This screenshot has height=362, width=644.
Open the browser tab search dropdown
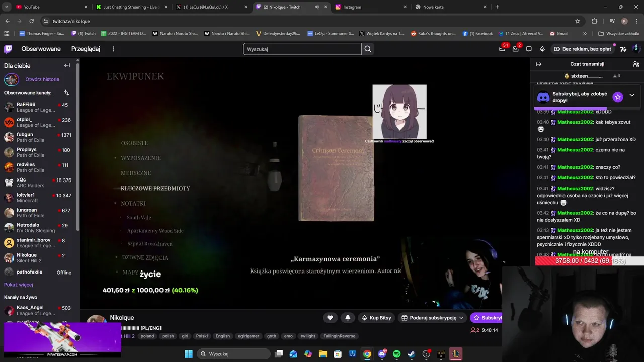(x=7, y=7)
